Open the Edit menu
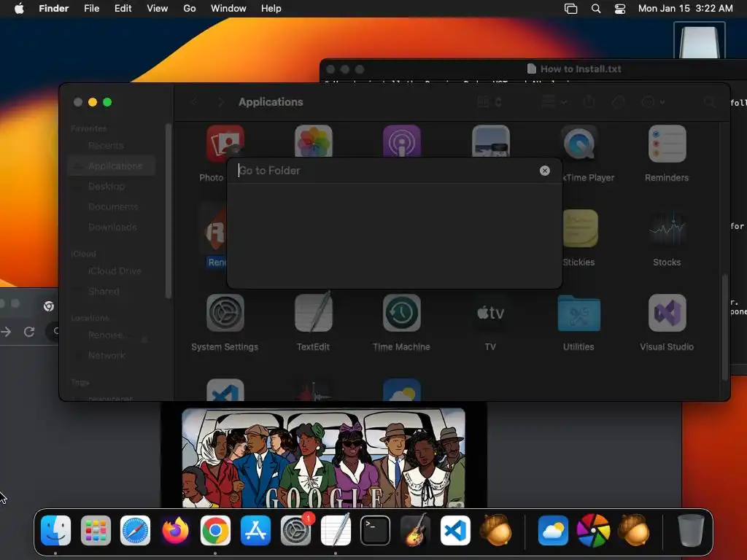 tap(123, 9)
